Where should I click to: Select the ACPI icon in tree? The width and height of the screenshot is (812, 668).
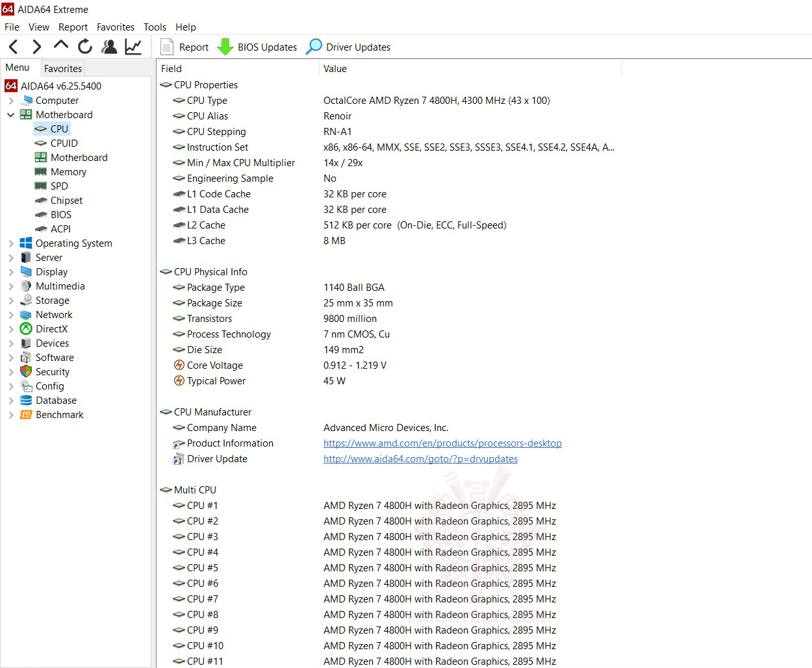pyautogui.click(x=40, y=229)
